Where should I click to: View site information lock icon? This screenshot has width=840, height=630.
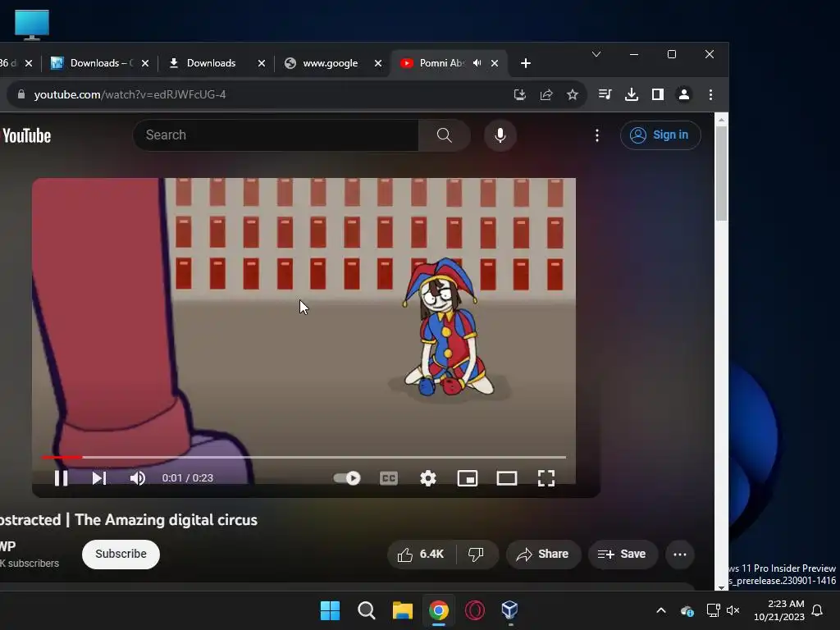tap(21, 94)
